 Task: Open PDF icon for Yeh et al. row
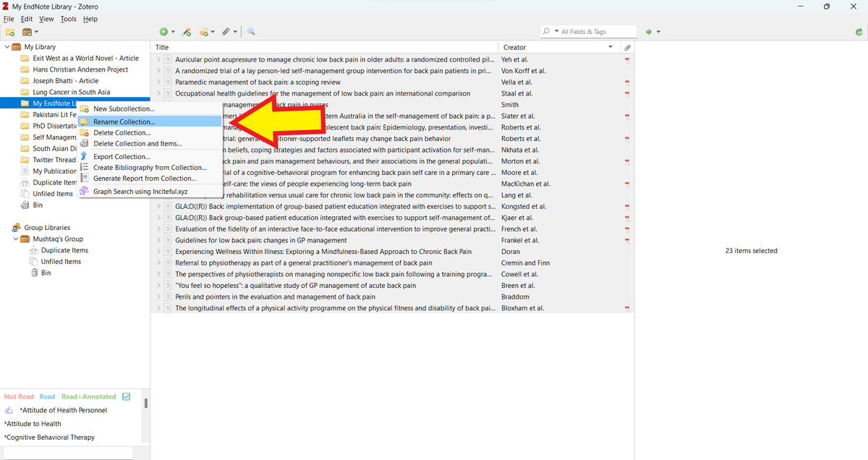[627, 59]
